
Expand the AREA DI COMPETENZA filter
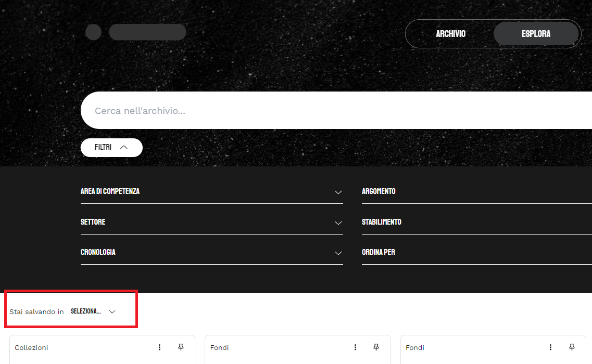[x=211, y=192]
